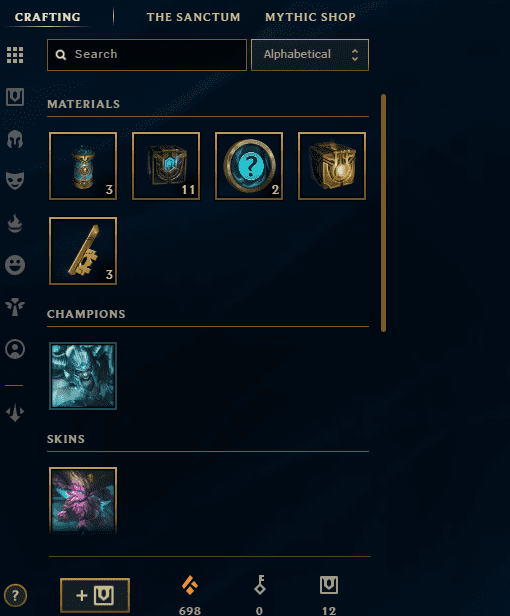Filter loot by wards icon
The height and width of the screenshot is (616, 510).
15,307
